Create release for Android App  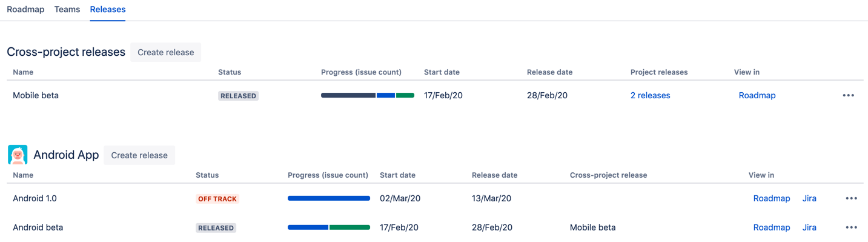coord(139,155)
